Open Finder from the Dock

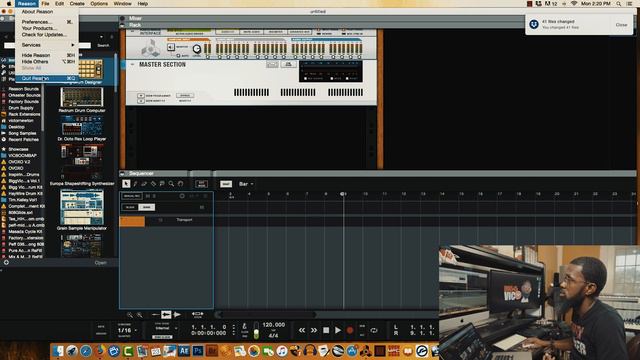pyautogui.click(x=58, y=351)
